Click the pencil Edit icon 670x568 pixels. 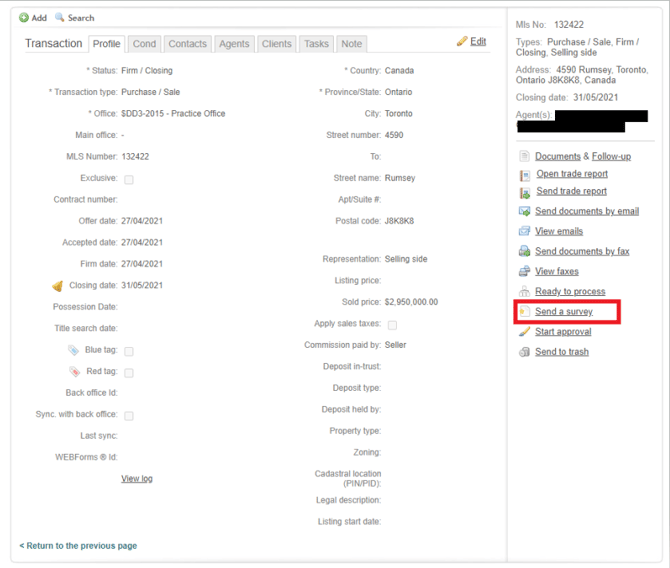coord(462,41)
